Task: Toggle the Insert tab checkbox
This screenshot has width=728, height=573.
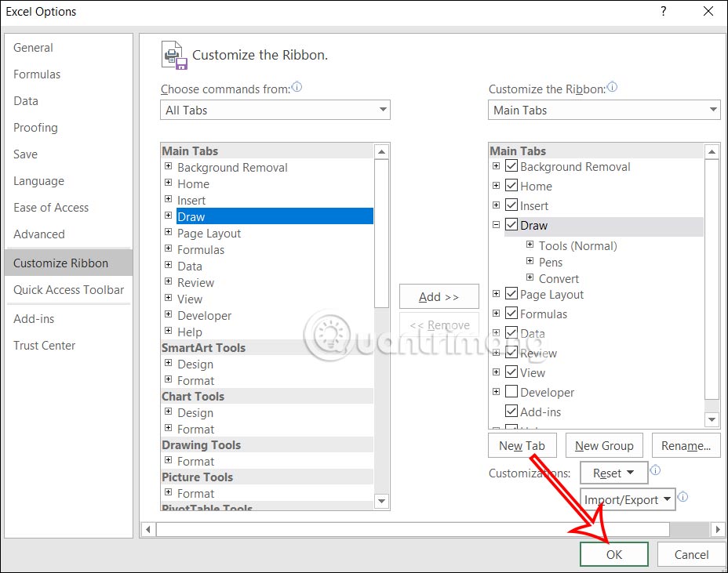Action: 511,205
